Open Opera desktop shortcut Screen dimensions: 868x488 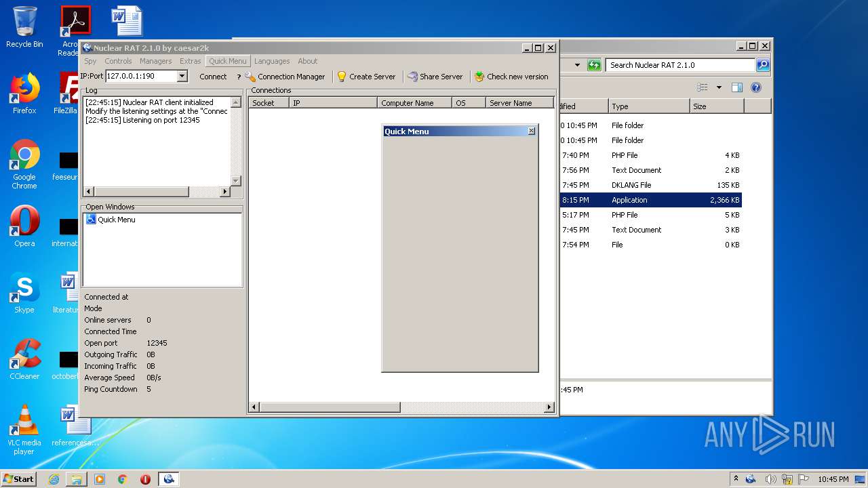(x=24, y=226)
